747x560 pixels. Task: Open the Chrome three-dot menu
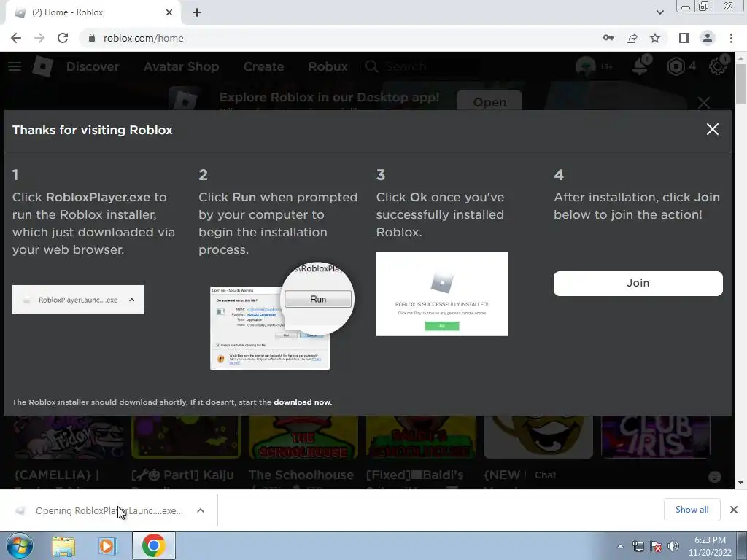[x=731, y=38]
